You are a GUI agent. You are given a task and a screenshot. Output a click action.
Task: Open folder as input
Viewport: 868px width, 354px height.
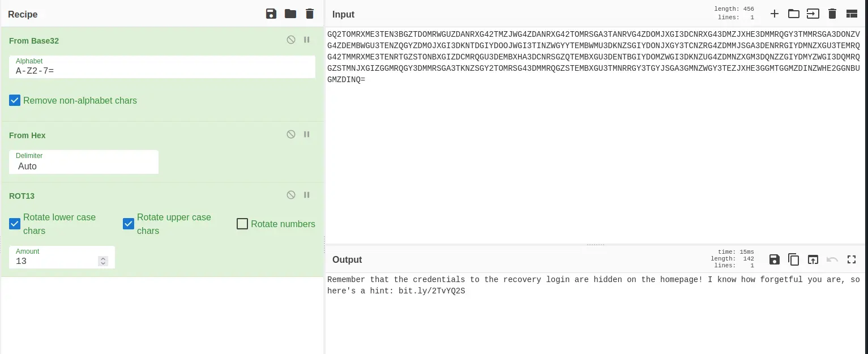click(794, 14)
